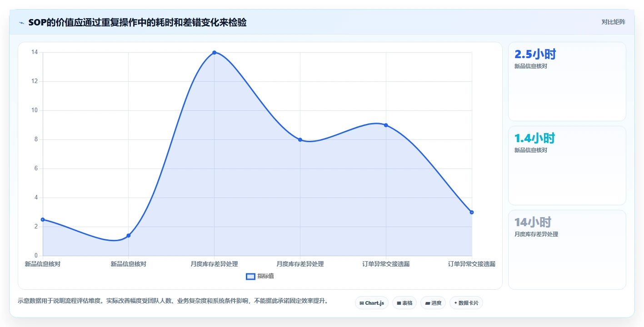
Task: Toggle the 指标值 legend entry
Action: coord(260,276)
